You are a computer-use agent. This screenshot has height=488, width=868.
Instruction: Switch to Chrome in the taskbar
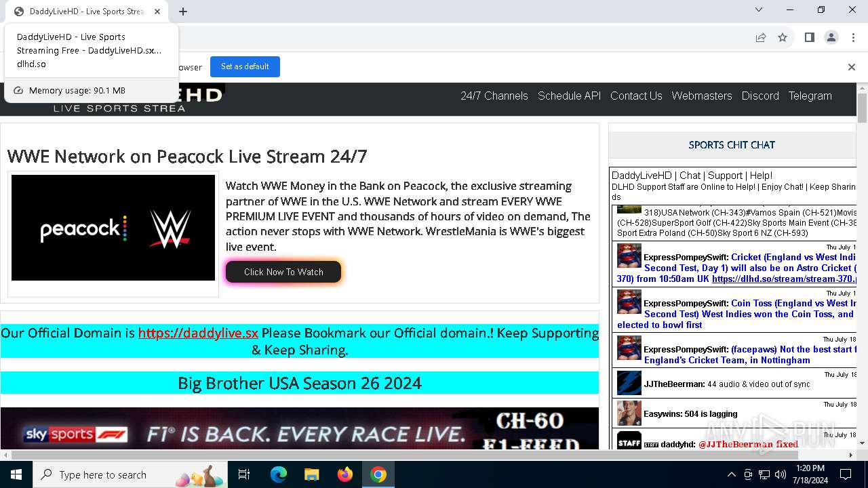(x=378, y=474)
